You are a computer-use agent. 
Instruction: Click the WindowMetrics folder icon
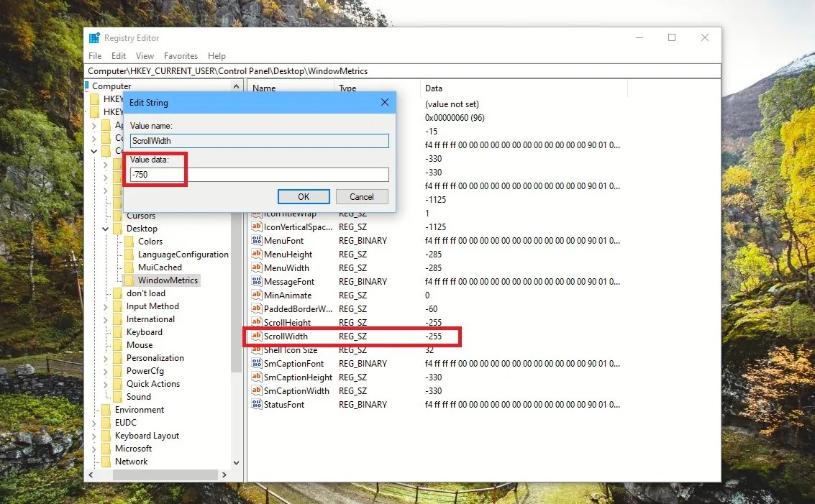coord(129,280)
